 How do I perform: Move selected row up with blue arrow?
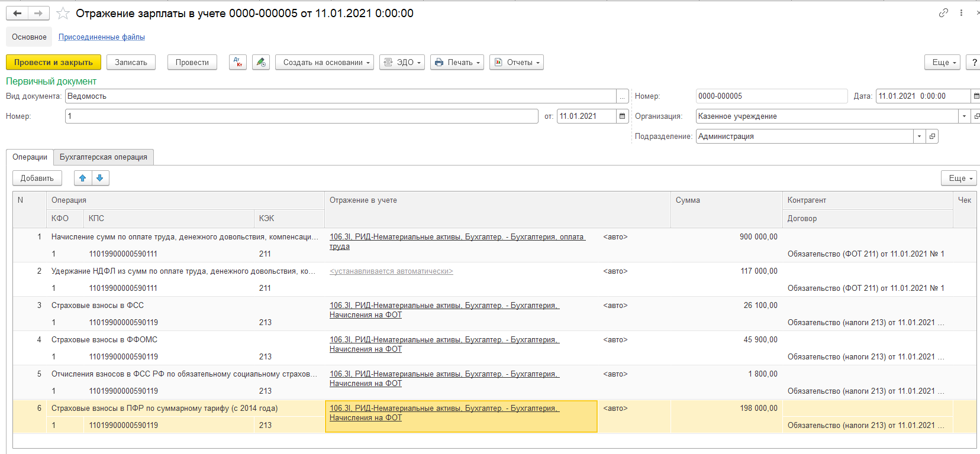[x=83, y=178]
